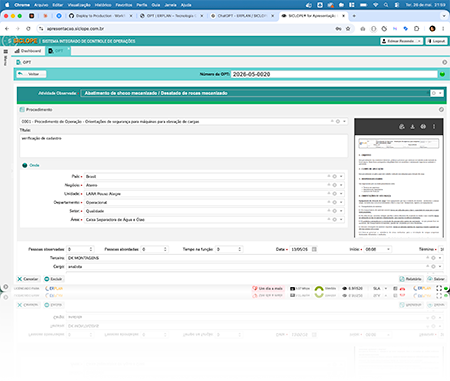Click the eye version icon in status bar
This screenshot has height=381, width=450.
345,288
